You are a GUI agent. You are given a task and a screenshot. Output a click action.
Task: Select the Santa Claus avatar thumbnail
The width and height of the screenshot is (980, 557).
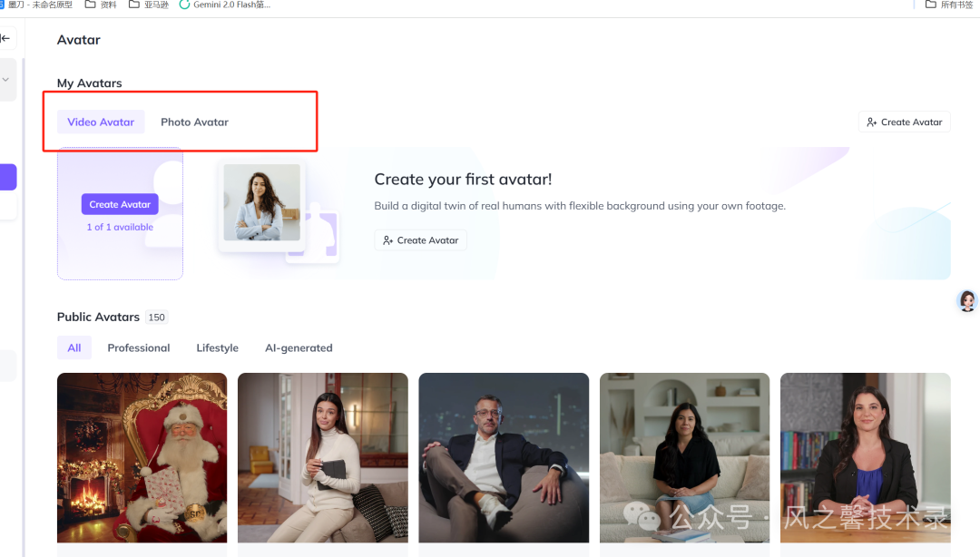tap(142, 458)
